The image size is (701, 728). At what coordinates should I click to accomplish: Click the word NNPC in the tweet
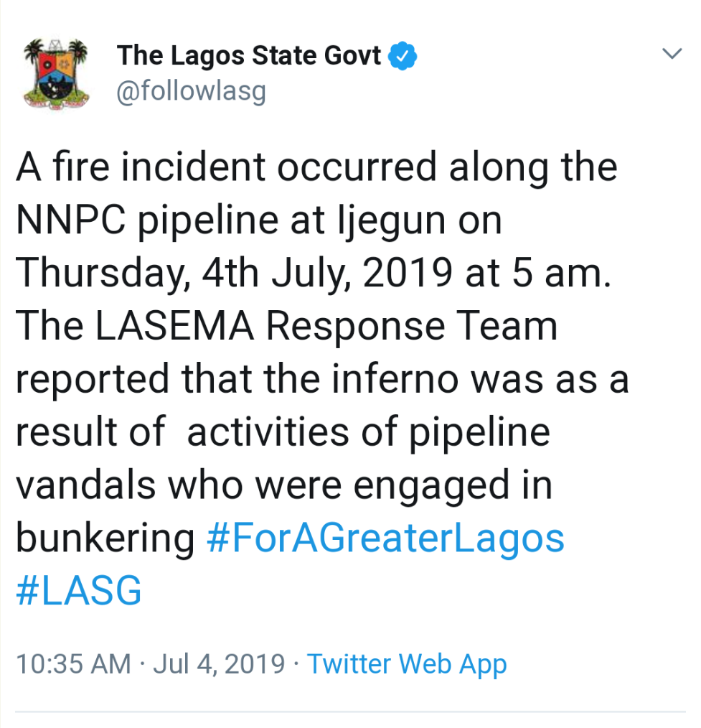[69, 221]
